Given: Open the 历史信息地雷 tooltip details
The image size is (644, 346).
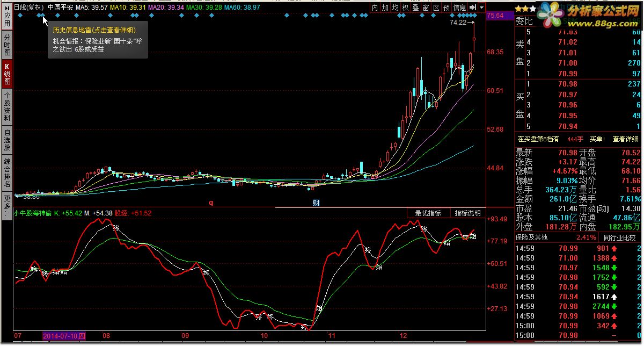Looking at the screenshot, I should pos(94,30).
